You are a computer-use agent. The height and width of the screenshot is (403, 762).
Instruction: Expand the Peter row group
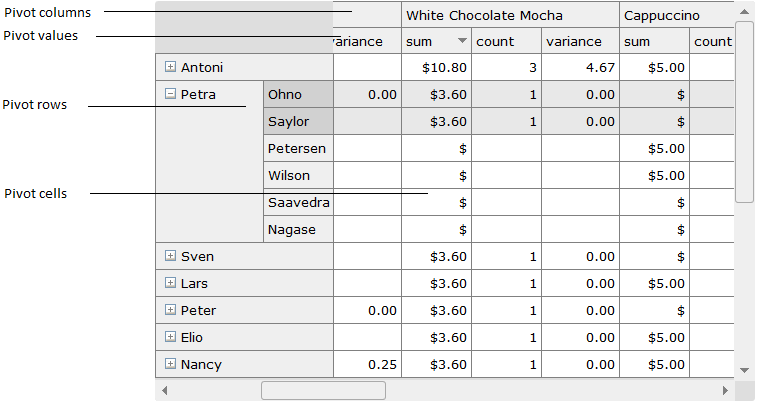[170, 311]
